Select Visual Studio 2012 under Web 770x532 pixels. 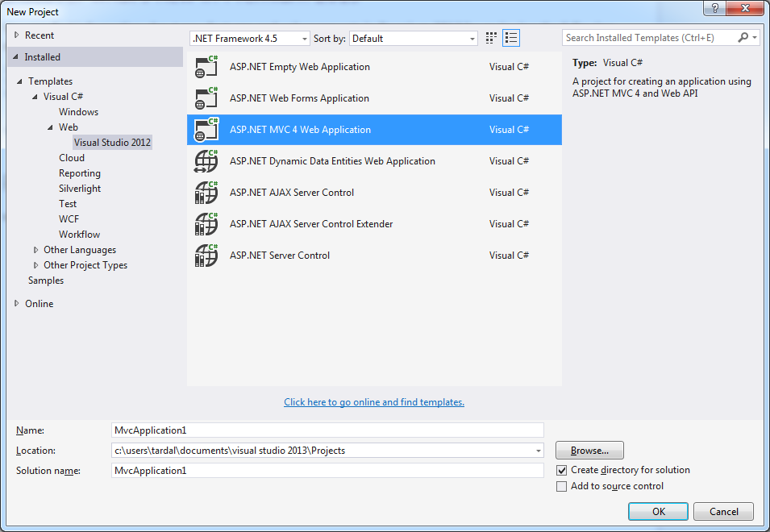click(x=111, y=142)
